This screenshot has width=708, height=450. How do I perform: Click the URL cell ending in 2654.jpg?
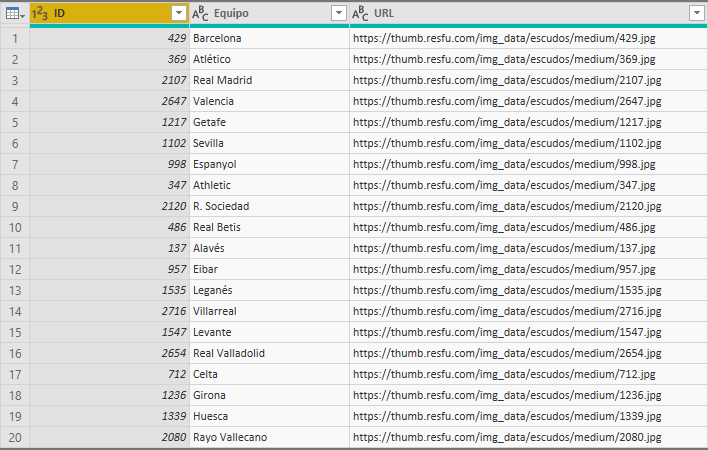click(528, 353)
